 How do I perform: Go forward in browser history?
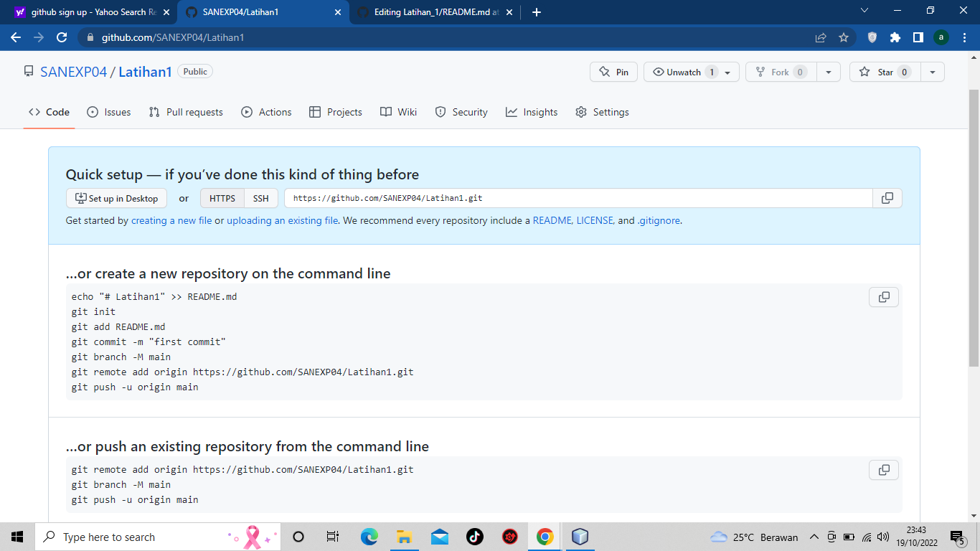[39, 37]
